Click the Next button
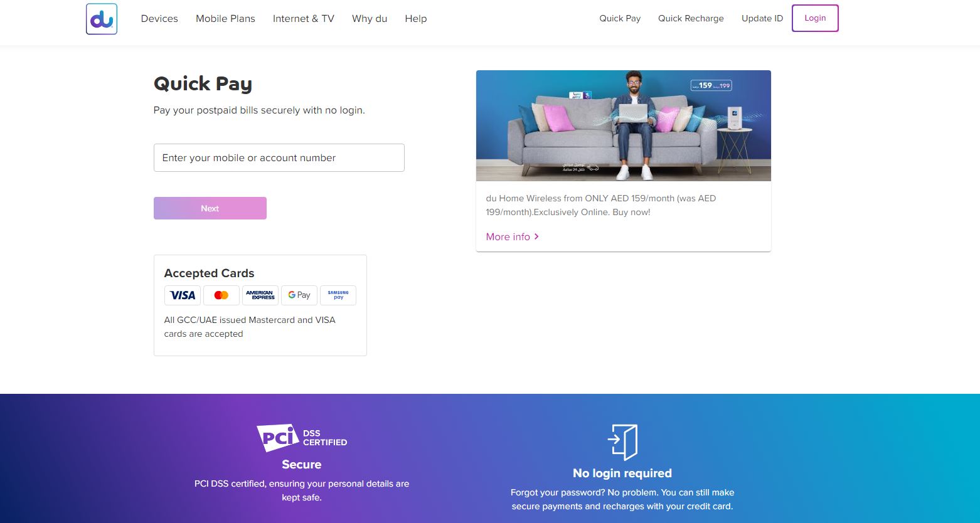 point(210,208)
